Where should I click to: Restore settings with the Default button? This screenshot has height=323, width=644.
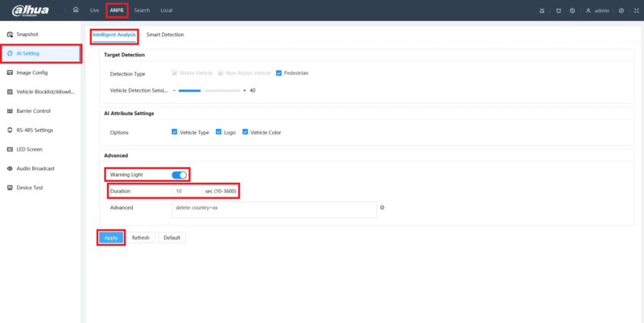171,238
